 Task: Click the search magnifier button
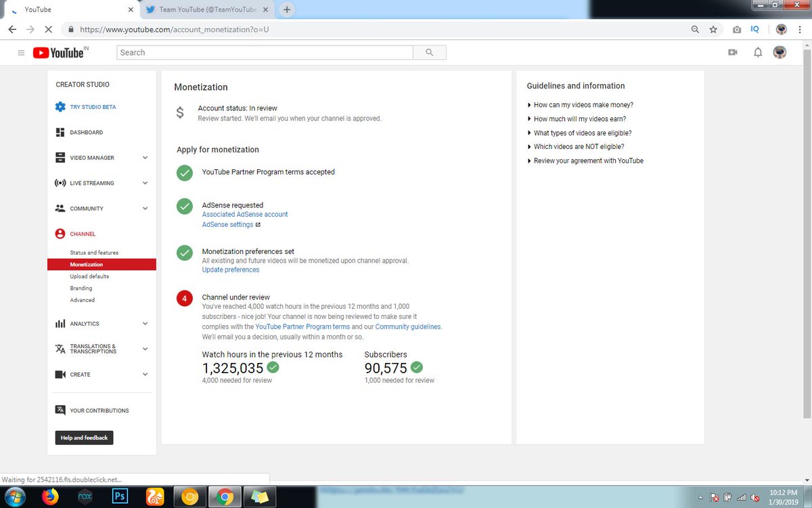coord(430,52)
